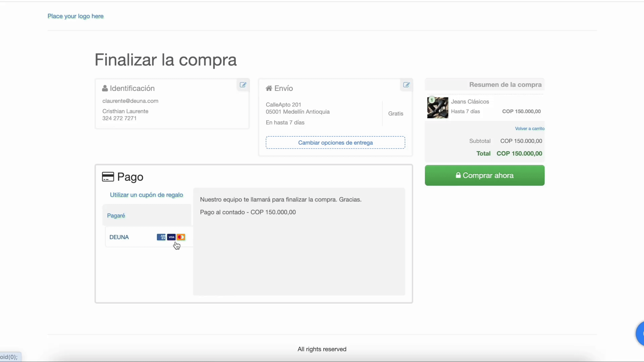Click Cambiar opciones de entrega

click(x=335, y=143)
